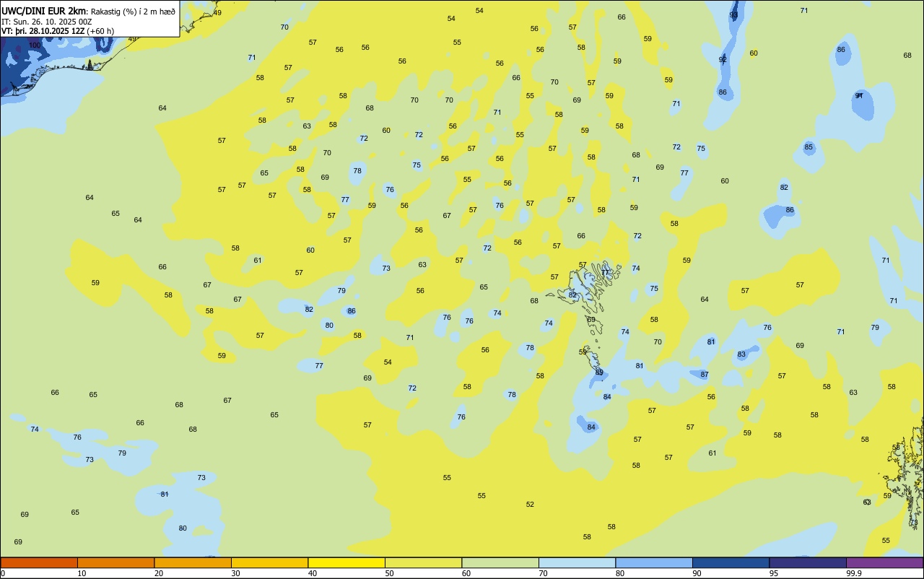Click the "(+60 h)" forecast offset text
Screen dimensions: 924x579
pos(100,31)
